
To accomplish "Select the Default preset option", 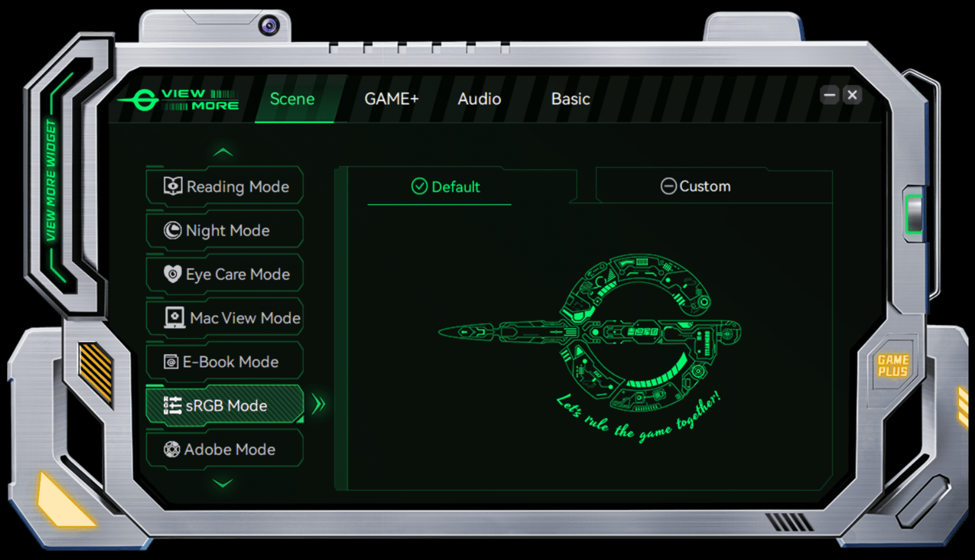I will 445,187.
